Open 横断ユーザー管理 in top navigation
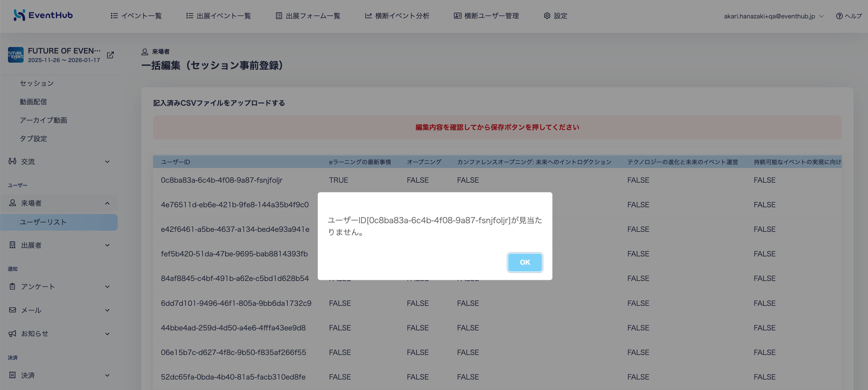This screenshot has height=390, width=868. tap(486, 16)
